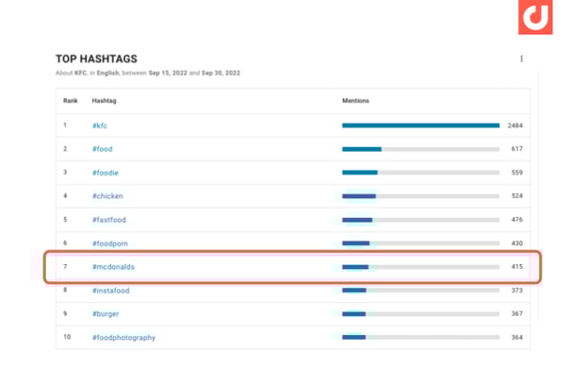Viewport: 588px width, 368px height.
Task: Open the #burger hashtag link
Action: [106, 314]
